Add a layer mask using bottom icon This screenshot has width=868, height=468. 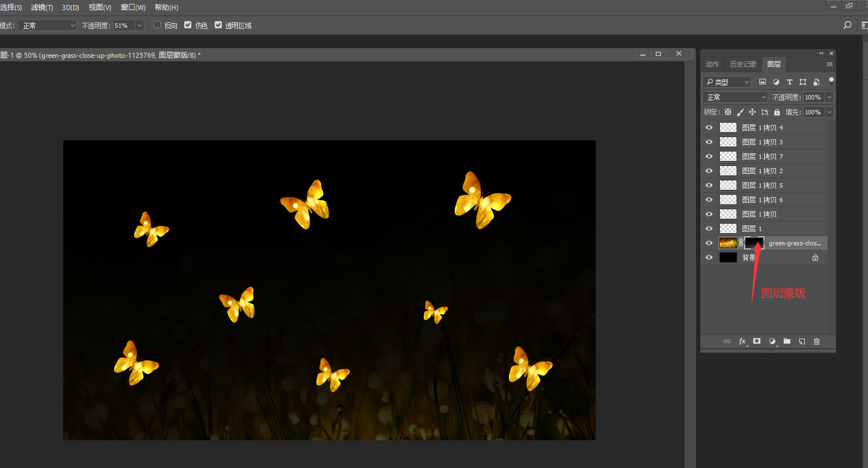coord(757,341)
